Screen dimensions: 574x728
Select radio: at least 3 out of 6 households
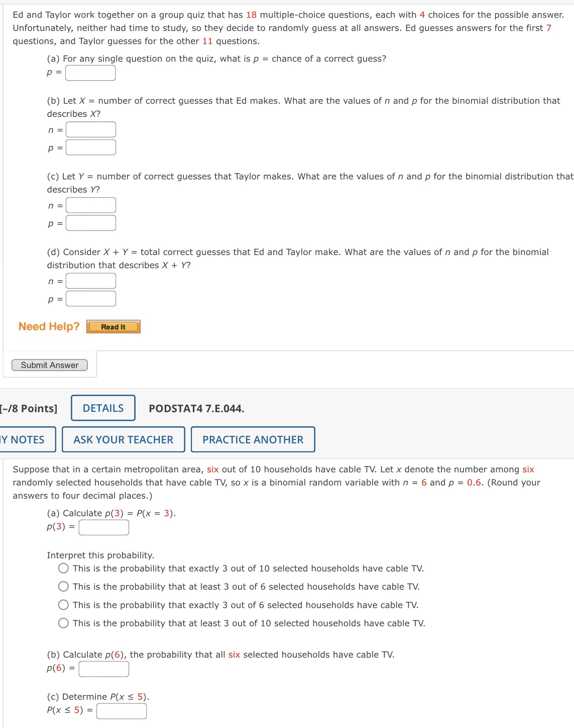coord(62,586)
